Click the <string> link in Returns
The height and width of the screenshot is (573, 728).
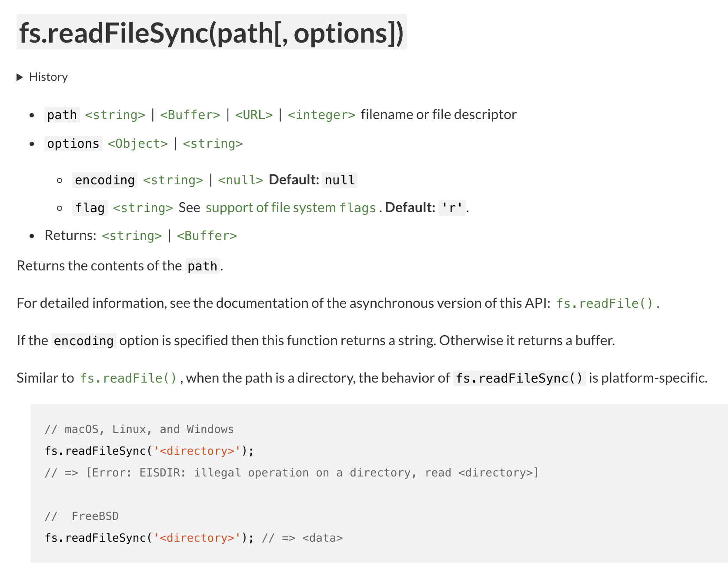132,236
